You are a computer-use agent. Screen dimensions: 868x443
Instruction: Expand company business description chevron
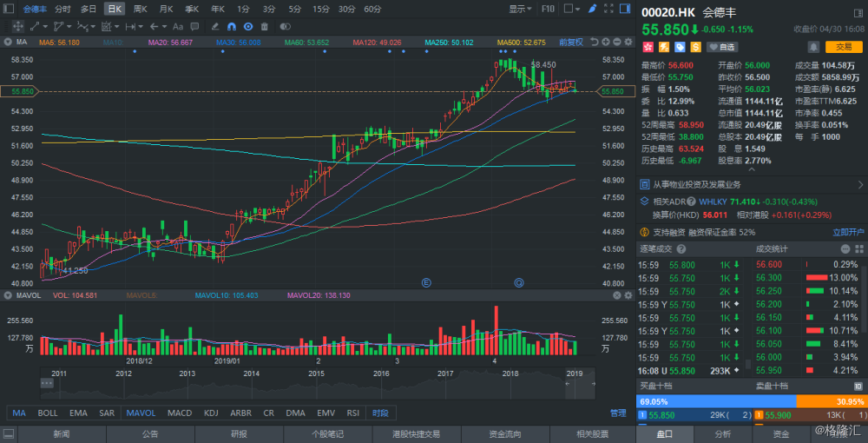[861, 184]
